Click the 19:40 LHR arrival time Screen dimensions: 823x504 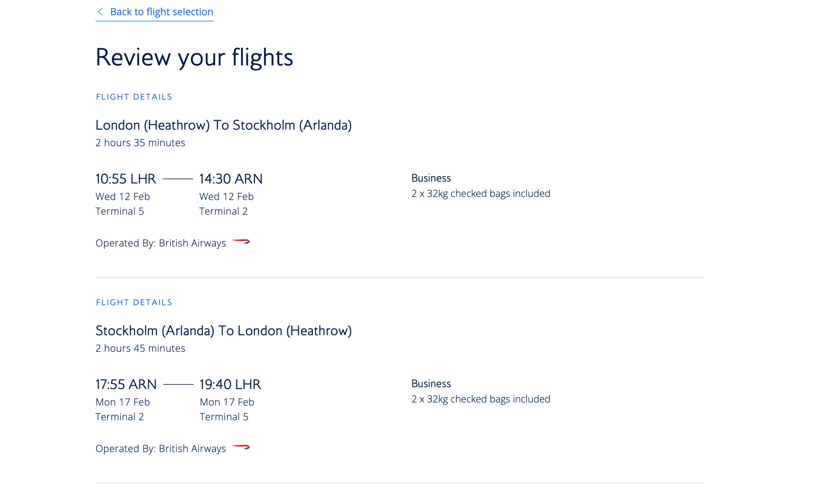(x=230, y=384)
